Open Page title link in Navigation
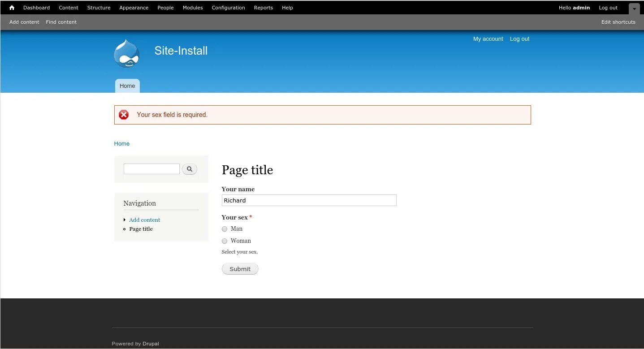Screen dimensions: 644x349 point(141,229)
